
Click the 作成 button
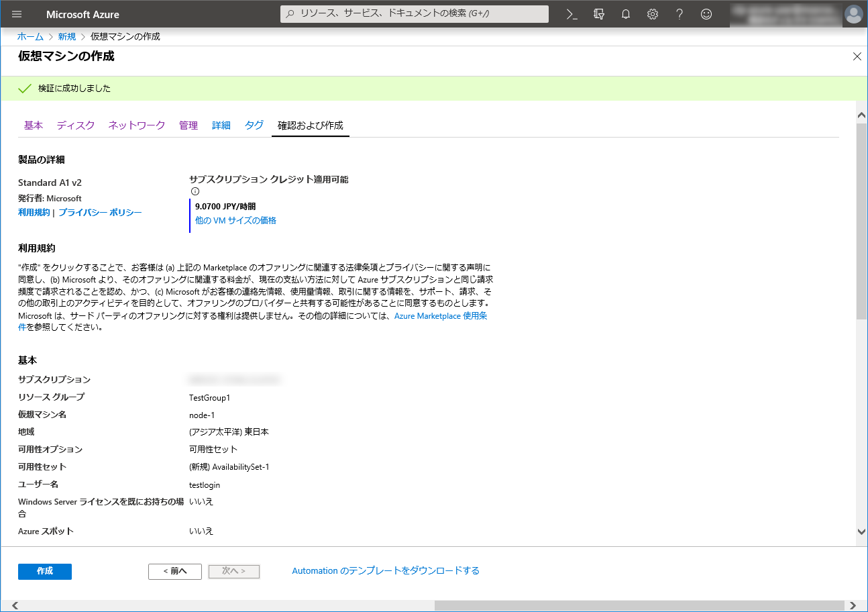pyautogui.click(x=45, y=571)
